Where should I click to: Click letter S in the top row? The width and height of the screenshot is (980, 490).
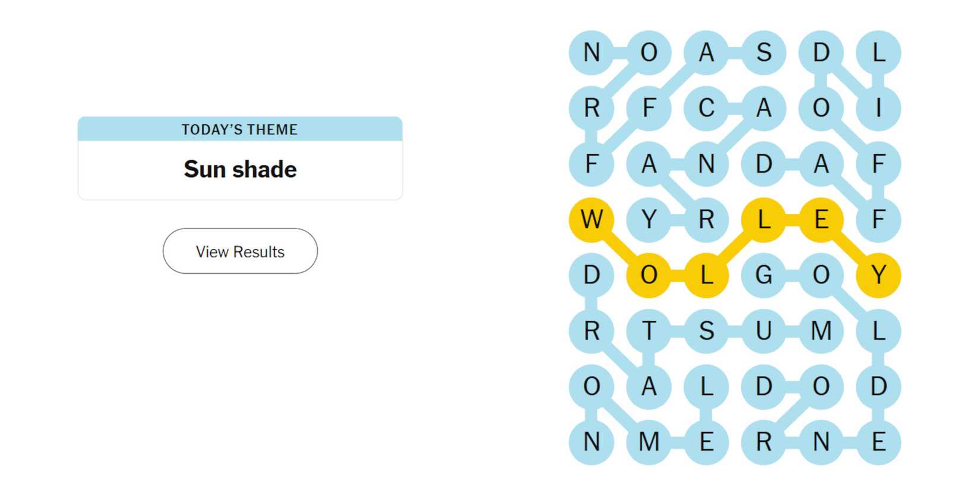pyautogui.click(x=764, y=53)
